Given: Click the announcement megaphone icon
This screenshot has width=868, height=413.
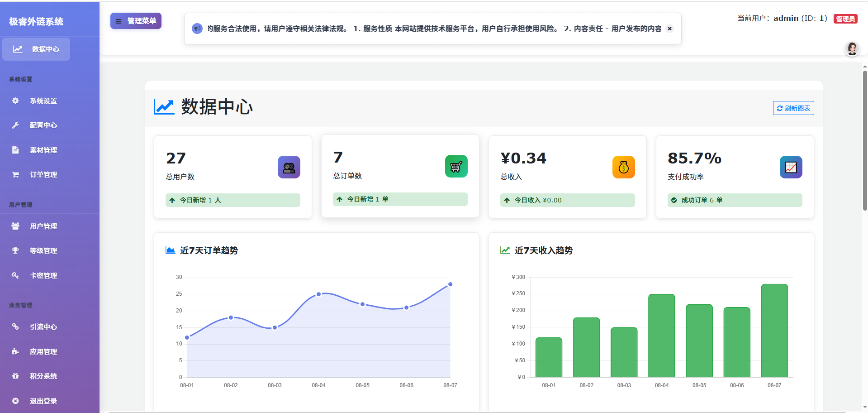Looking at the screenshot, I should point(197,29).
